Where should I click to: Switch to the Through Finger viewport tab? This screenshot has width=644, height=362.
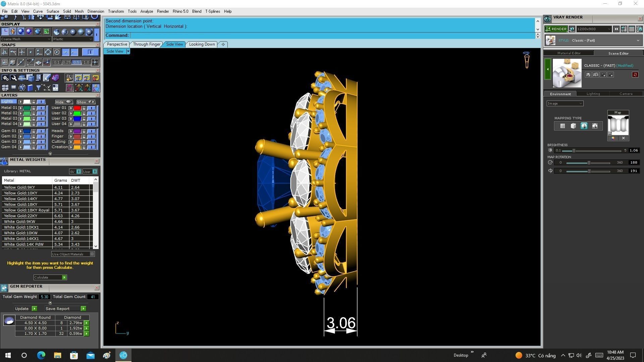pos(147,44)
